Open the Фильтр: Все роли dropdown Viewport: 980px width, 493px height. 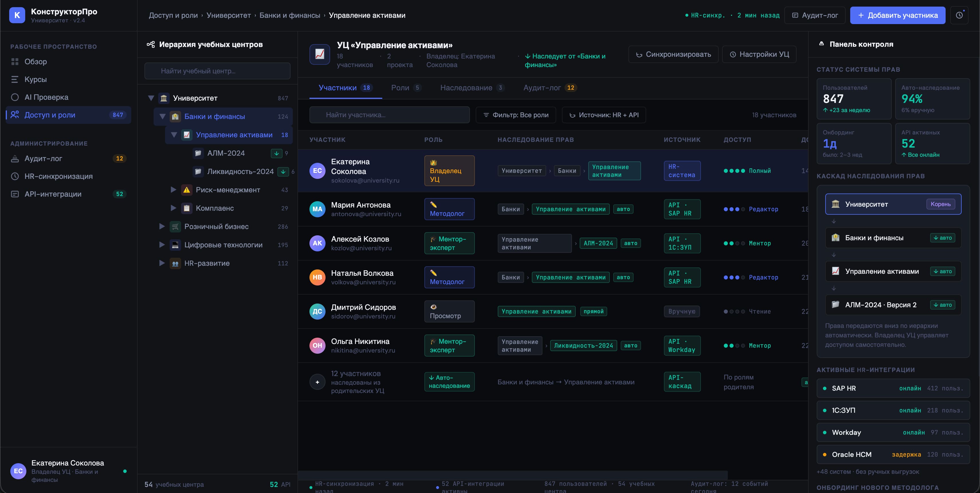coord(516,115)
